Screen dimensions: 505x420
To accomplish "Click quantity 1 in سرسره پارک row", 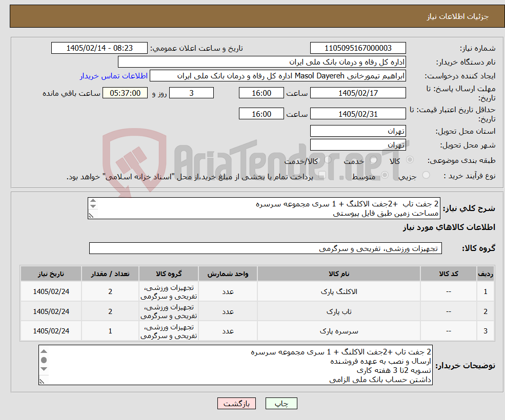I will tap(110, 331).
